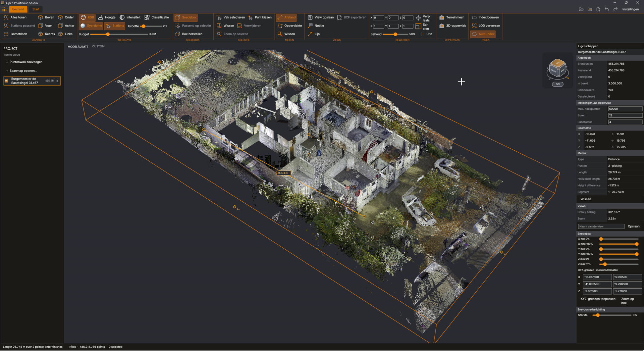Select the Isometrisch view icon
Image resolution: width=644 pixels, height=351 pixels.
coord(6,34)
